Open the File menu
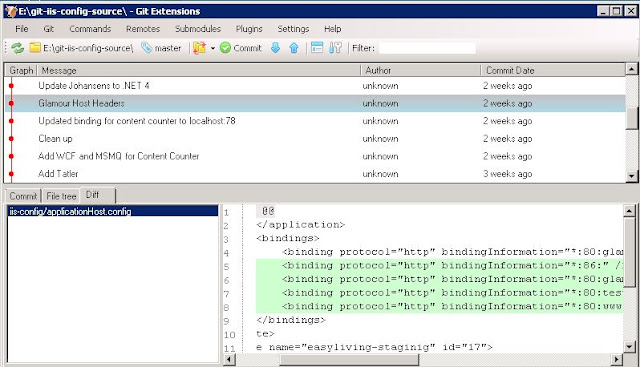 [22, 29]
